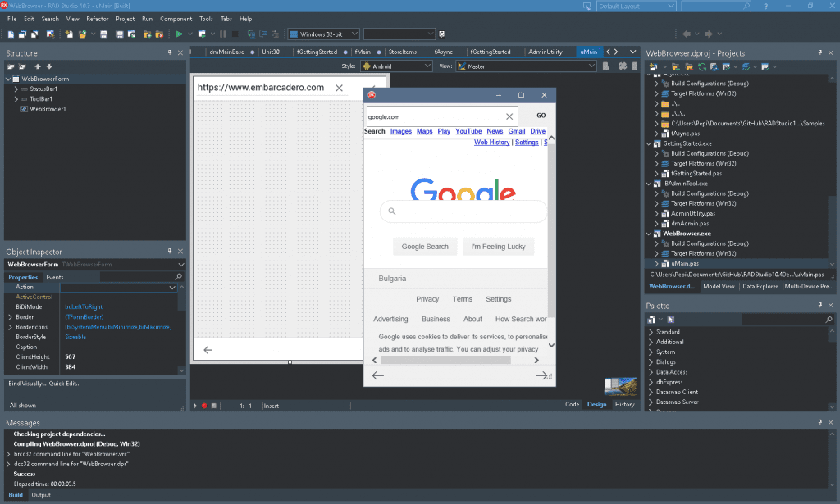Pin the Object Inspector panel
Viewport: 840px width, 504px height.
point(170,251)
